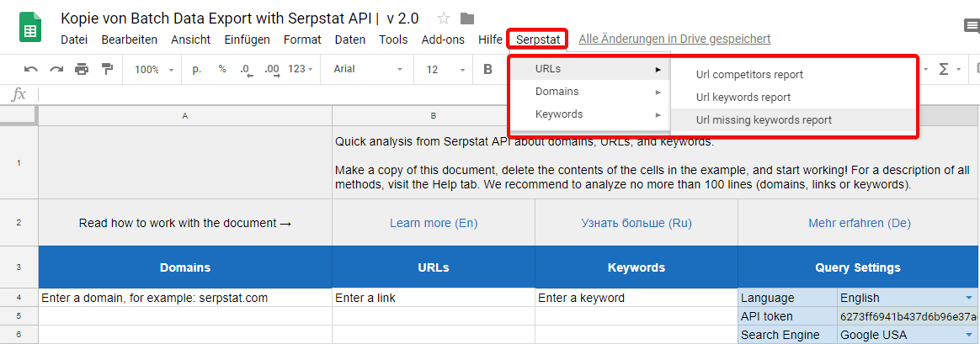Select column B header

(433, 115)
